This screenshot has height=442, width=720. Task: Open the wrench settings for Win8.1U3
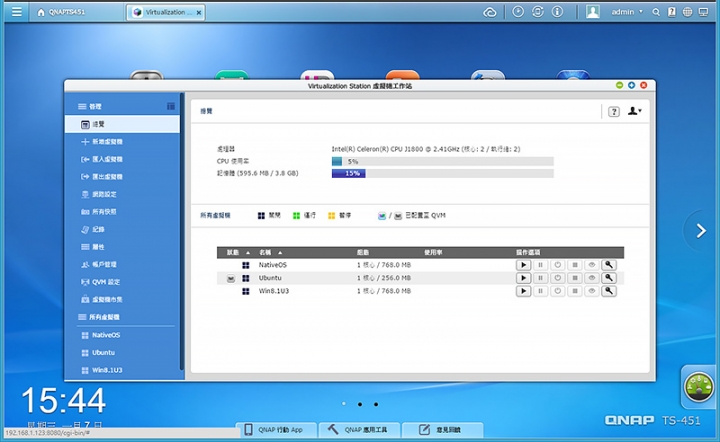click(609, 291)
